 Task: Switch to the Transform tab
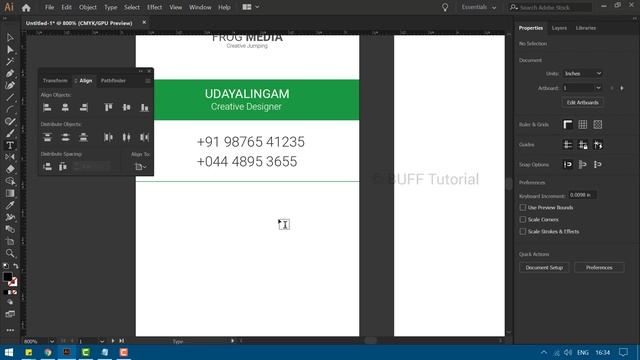click(x=55, y=81)
